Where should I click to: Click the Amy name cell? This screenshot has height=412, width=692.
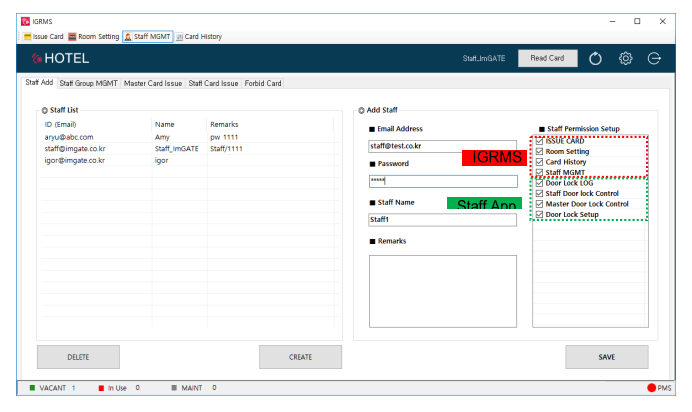pos(162,137)
